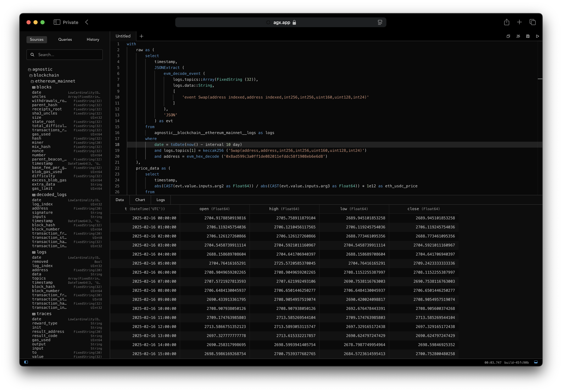Image resolution: width=562 pixels, height=392 pixels.
Task: Switch to the Chart tab
Action: pyautogui.click(x=140, y=200)
